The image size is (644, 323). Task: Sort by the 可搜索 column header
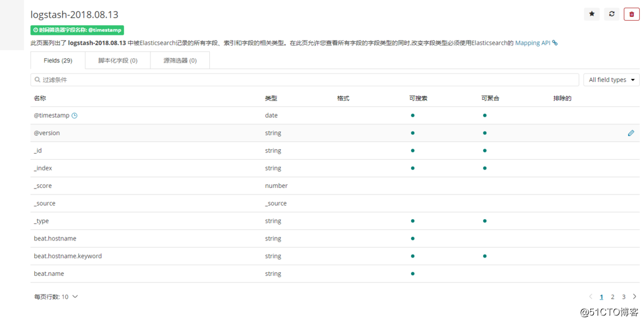pos(418,98)
